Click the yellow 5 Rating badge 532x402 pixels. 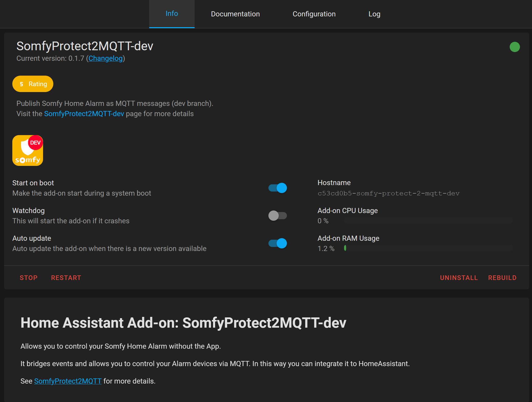click(33, 84)
